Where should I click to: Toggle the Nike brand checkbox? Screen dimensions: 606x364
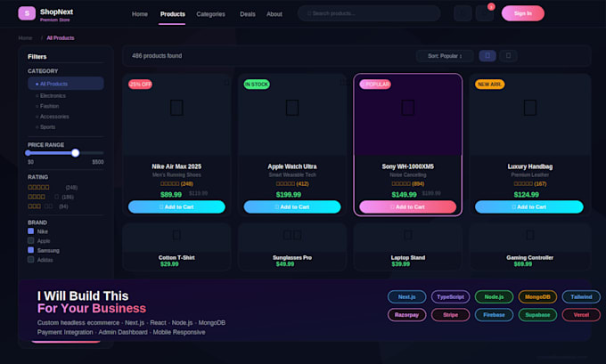[x=31, y=231]
